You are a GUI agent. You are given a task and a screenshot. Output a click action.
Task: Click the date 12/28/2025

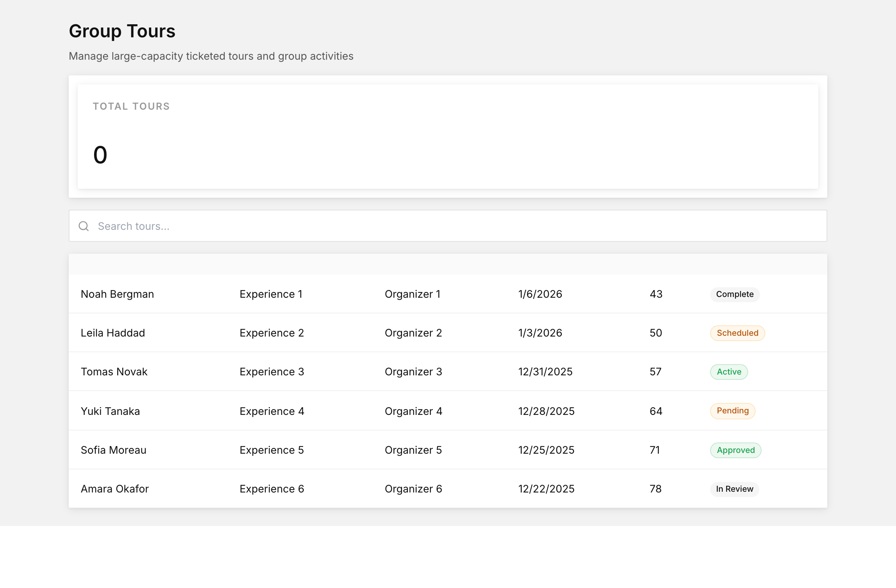point(546,411)
